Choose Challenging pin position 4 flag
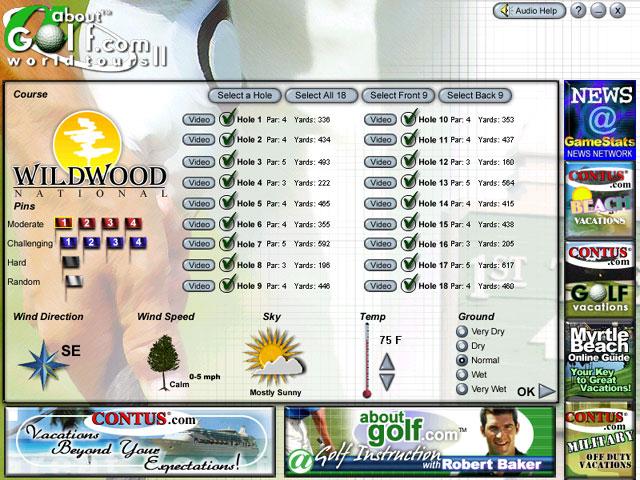This screenshot has height=480, width=640. coord(139,242)
